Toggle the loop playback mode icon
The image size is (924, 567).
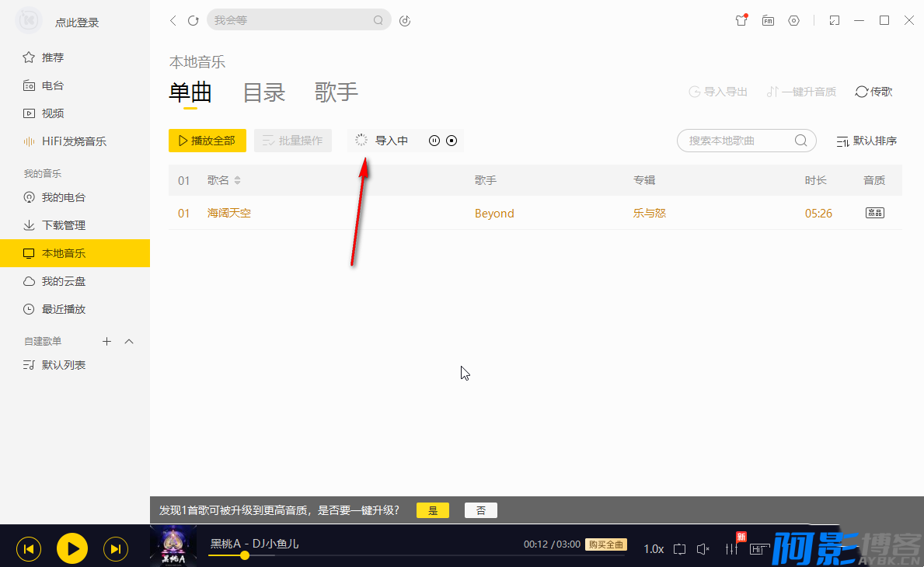(679, 549)
